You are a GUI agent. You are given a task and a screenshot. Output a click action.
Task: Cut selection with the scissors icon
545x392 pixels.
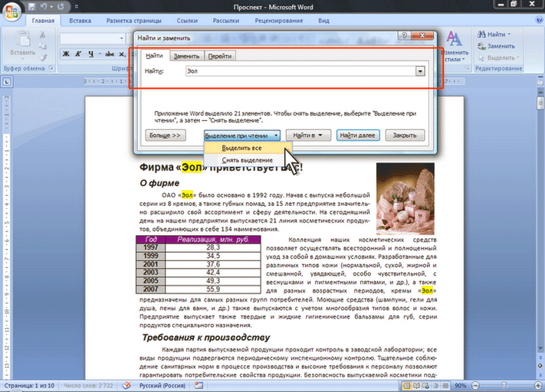(42, 34)
